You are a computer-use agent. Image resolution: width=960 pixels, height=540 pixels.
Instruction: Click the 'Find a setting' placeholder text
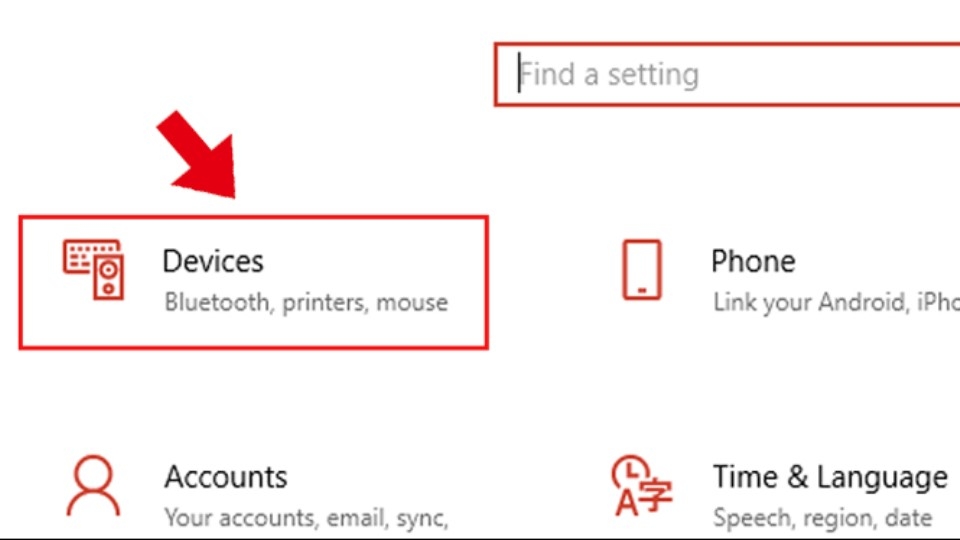click(x=609, y=75)
